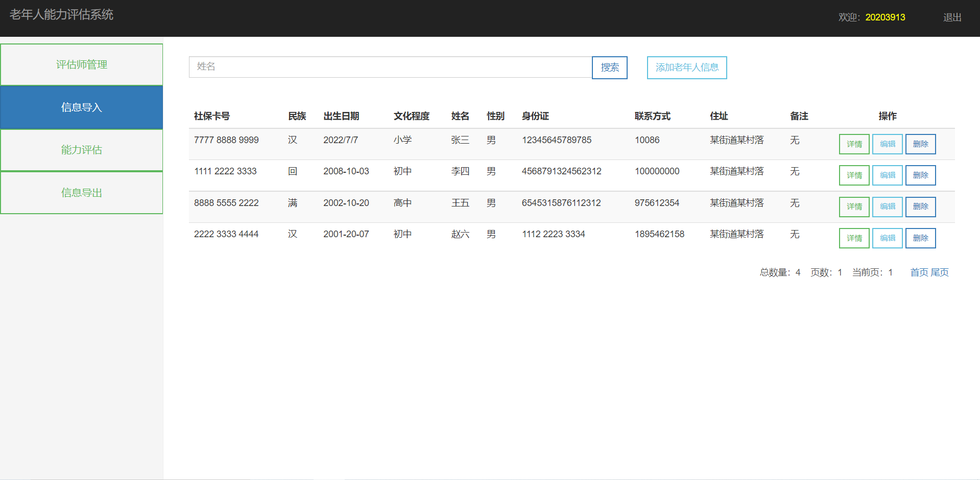Open the 信息导出 sidebar menu

pyautogui.click(x=82, y=193)
